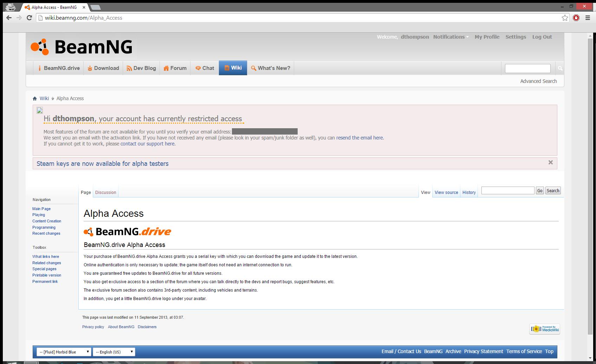Open the Advanced Search link
Viewport: 596px width, 364px height.
[538, 81]
